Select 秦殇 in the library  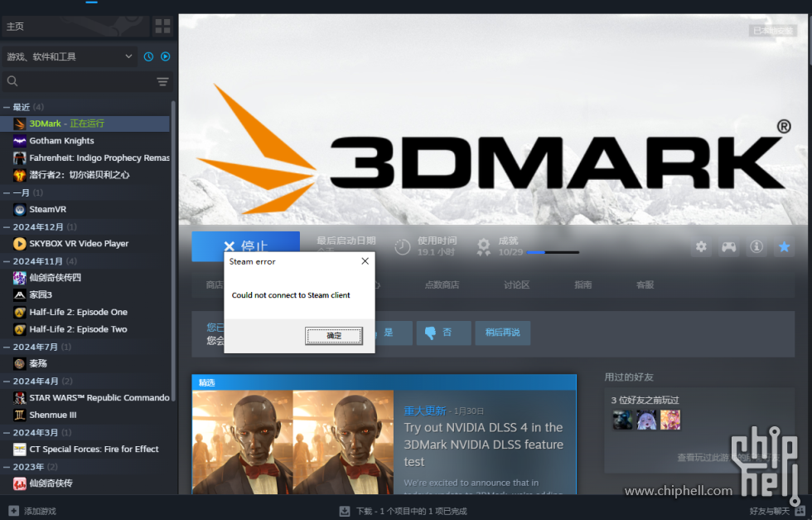[x=85, y=363]
